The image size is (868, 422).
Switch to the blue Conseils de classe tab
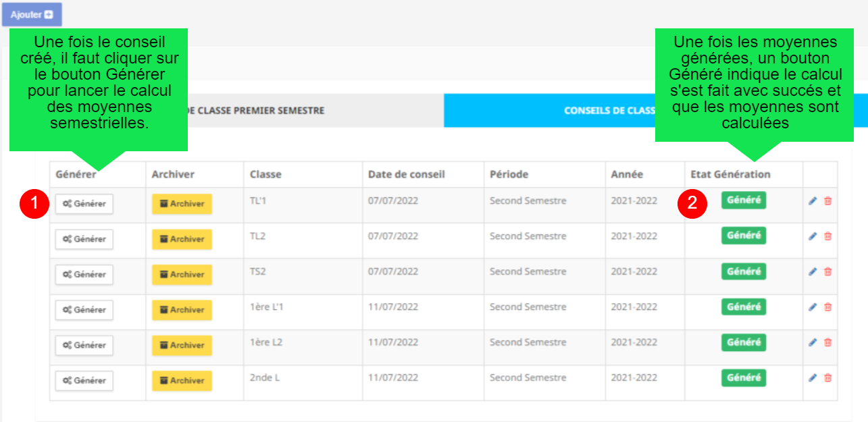[x=608, y=111]
